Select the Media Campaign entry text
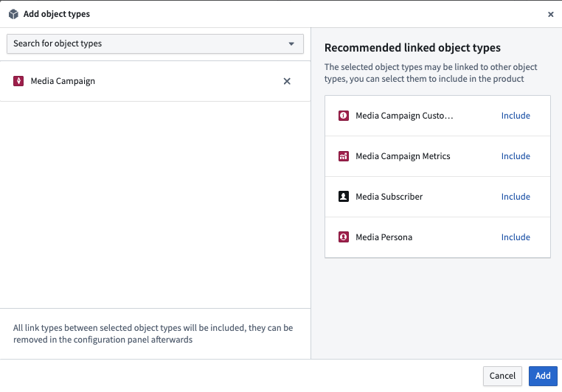Screen dimensions: 562x392 [x=63, y=81]
